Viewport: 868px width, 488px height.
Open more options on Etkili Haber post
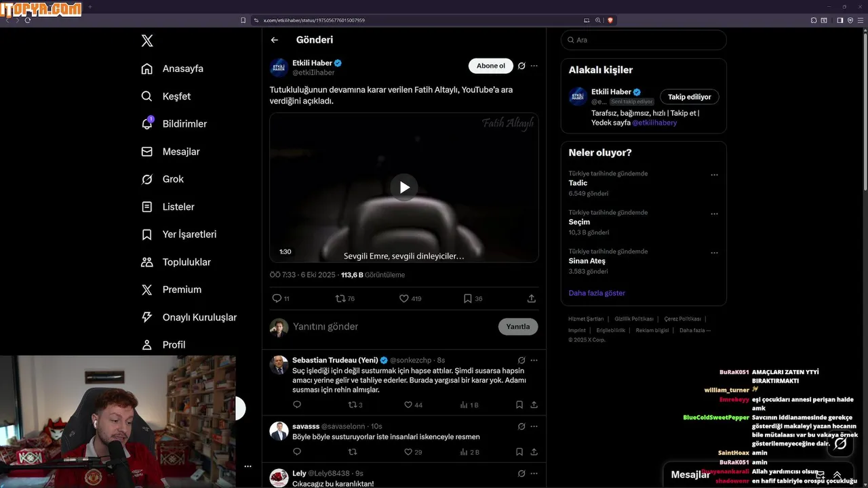click(x=534, y=66)
